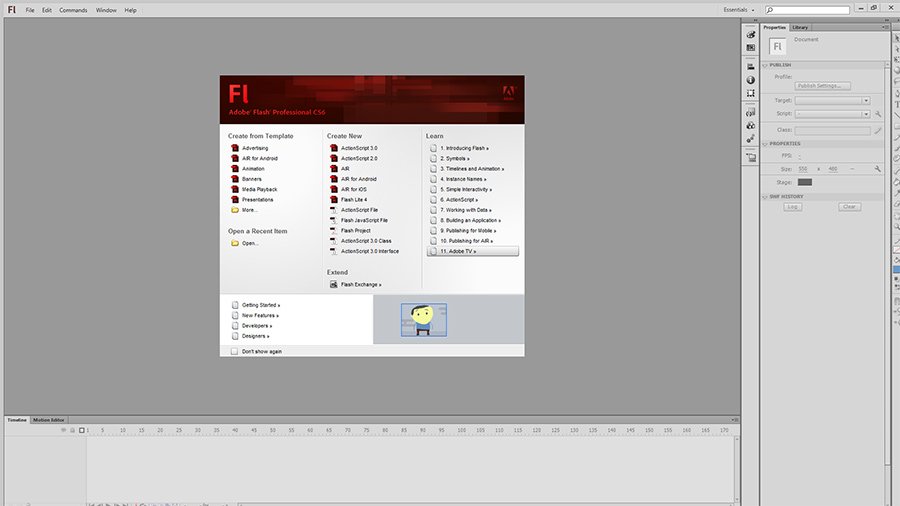This screenshot has width=900, height=506.
Task: Open the Script dropdown in Publish section
Action: point(832,114)
